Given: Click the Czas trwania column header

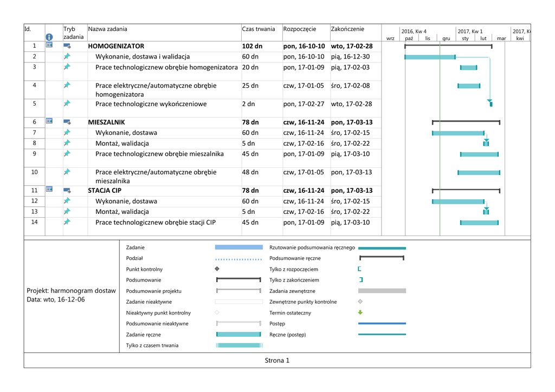Looking at the screenshot, I should point(259,29).
